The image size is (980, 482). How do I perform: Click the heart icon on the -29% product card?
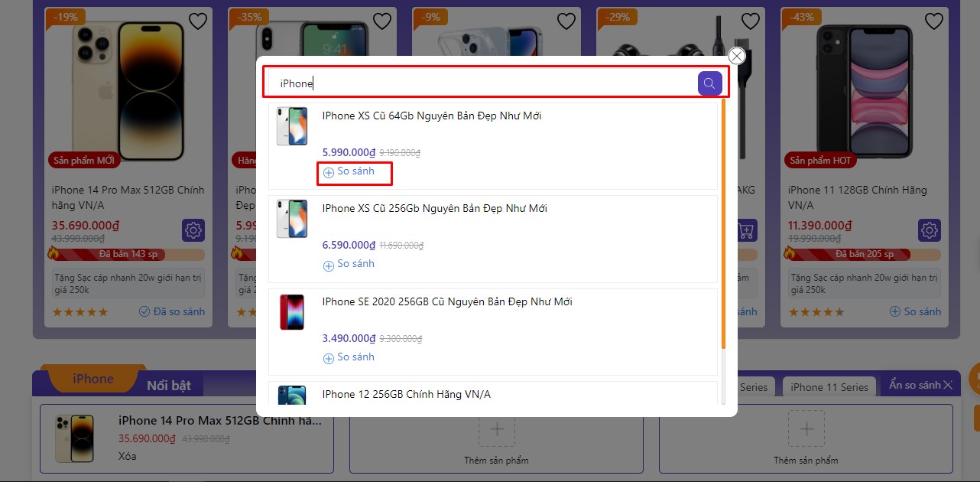[751, 21]
